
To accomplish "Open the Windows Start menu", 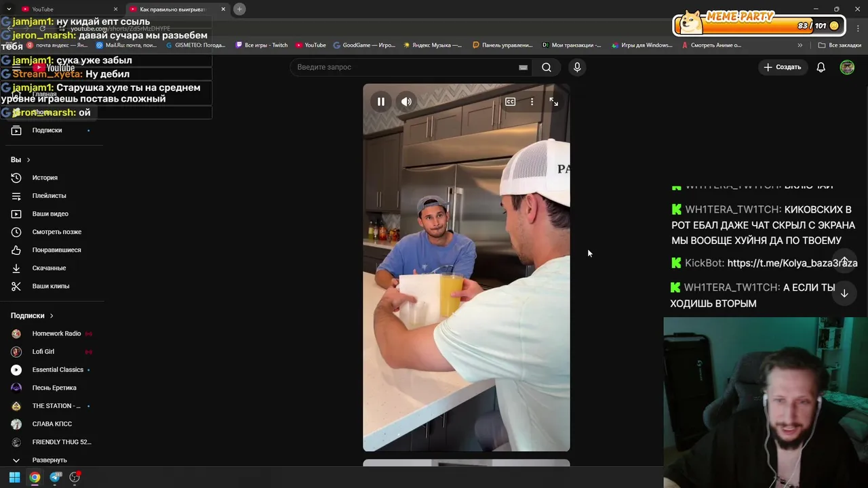I will tap(14, 477).
